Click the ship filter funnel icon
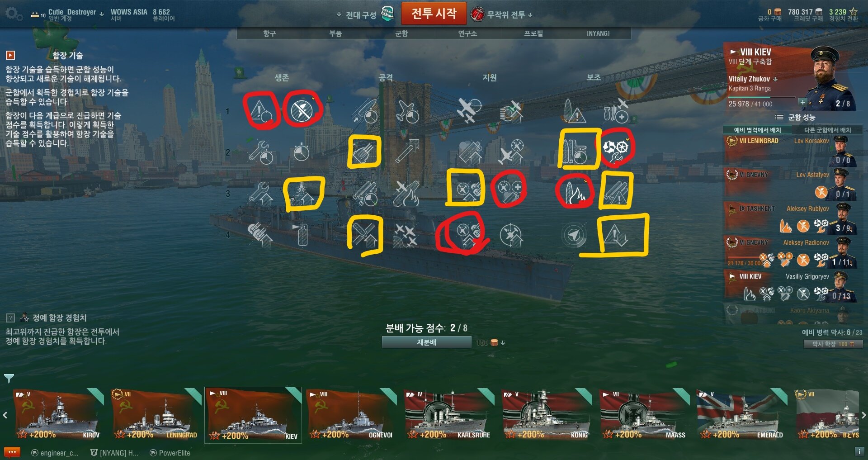The width and height of the screenshot is (868, 460). 9,378
